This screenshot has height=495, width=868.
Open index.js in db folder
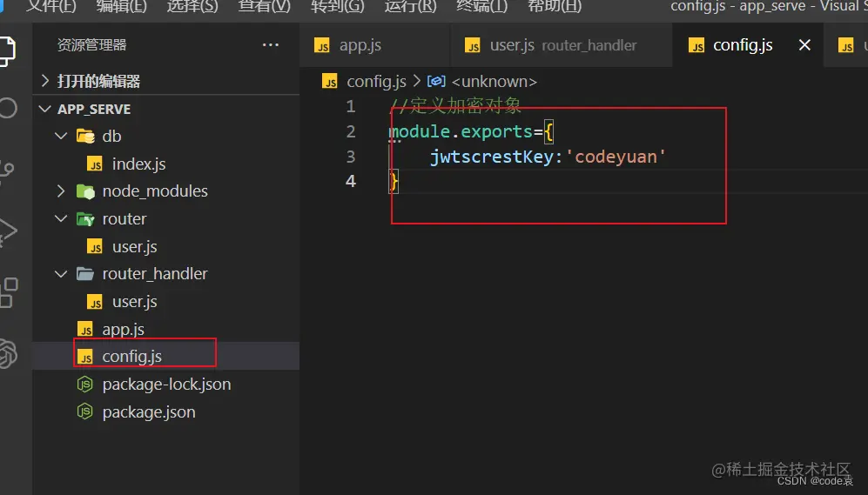138,164
